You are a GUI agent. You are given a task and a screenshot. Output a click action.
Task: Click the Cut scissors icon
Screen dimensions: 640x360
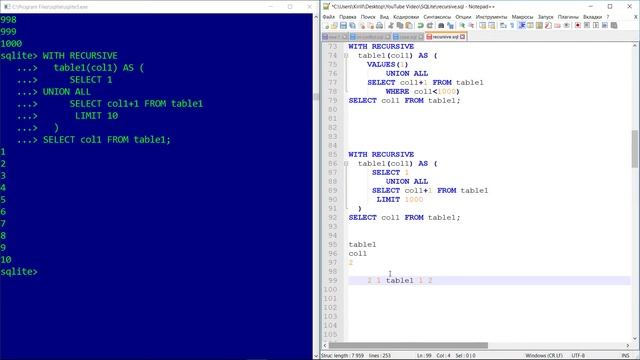391,25
